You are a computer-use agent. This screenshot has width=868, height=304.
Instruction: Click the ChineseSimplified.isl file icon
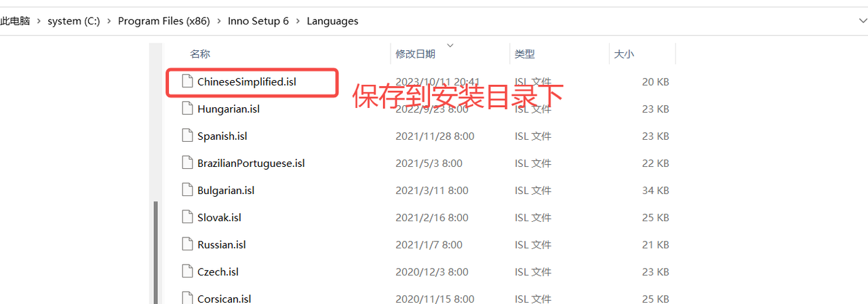(187, 81)
